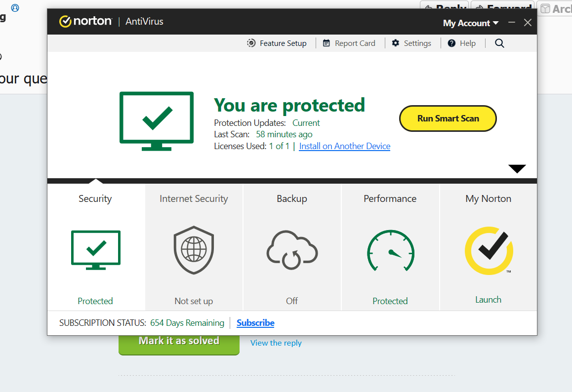Open Norton Settings
Viewport: 572px width, 392px height.
click(x=411, y=43)
